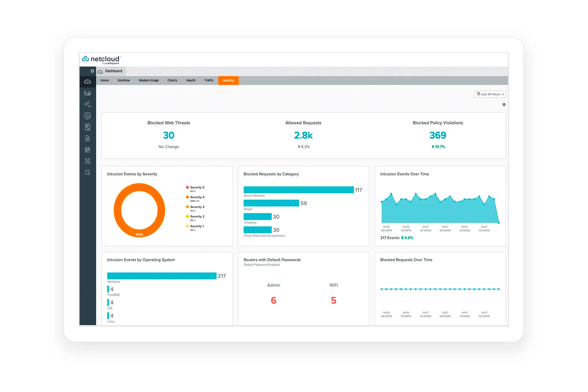Expand the collapsed sidebar arrow
Viewport: 588px width, 392px height.
pyautogui.click(x=92, y=71)
